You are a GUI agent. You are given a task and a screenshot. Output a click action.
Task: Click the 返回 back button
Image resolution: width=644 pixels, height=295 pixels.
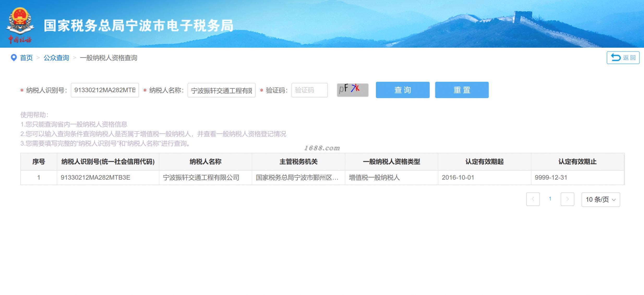pyautogui.click(x=623, y=58)
